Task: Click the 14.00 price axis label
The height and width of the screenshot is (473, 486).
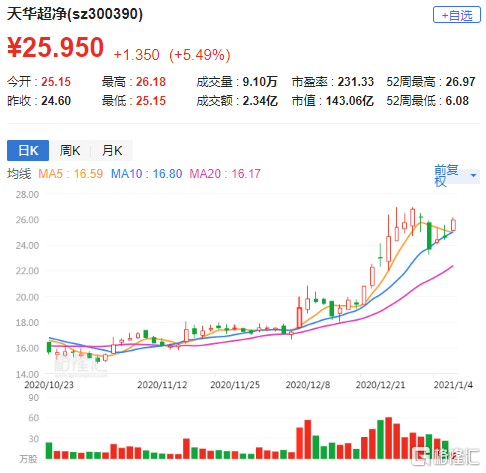Action: click(27, 374)
